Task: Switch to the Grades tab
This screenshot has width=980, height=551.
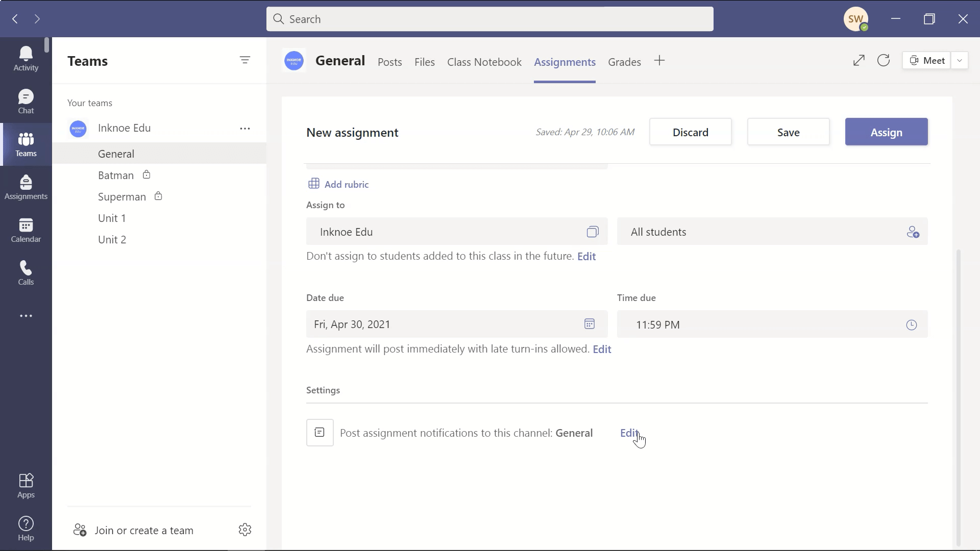Action: [625, 62]
